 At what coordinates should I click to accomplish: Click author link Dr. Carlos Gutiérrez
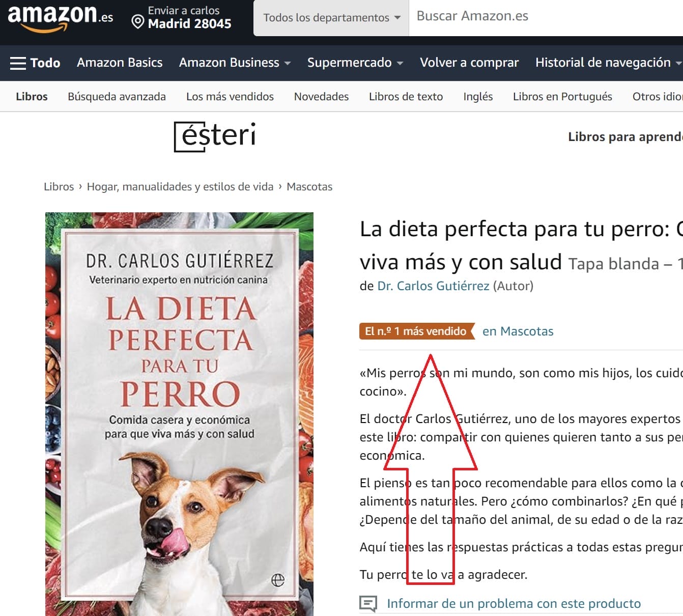[433, 286]
